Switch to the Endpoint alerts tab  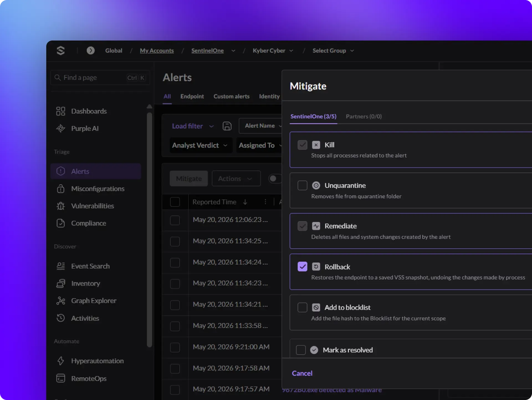click(192, 97)
